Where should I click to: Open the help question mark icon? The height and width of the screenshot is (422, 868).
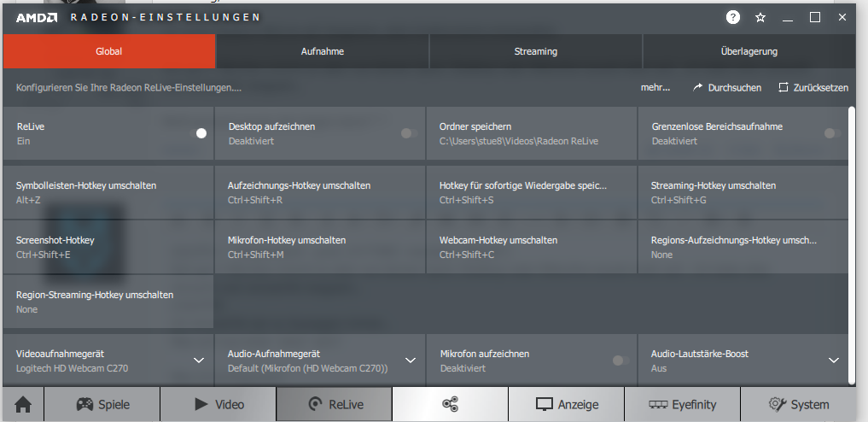(x=733, y=17)
